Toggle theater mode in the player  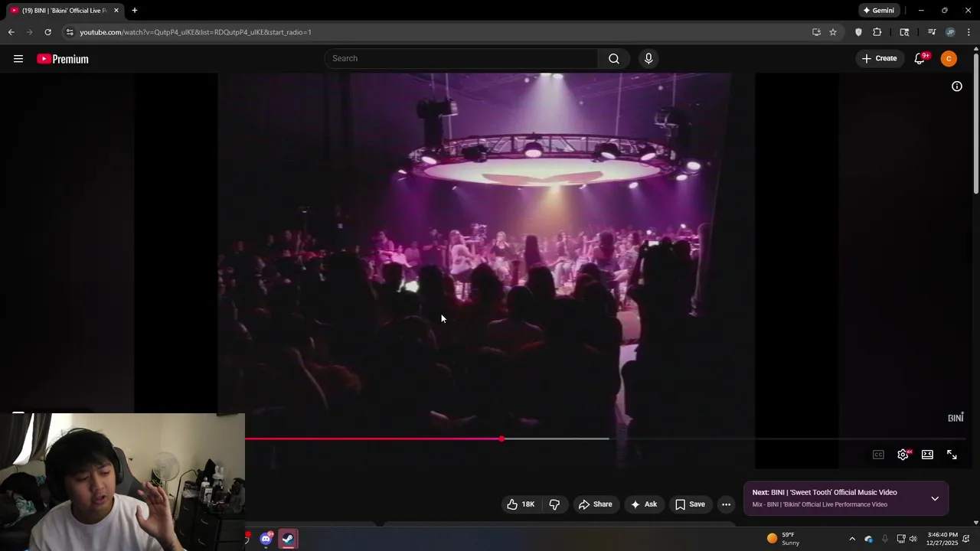click(x=927, y=455)
